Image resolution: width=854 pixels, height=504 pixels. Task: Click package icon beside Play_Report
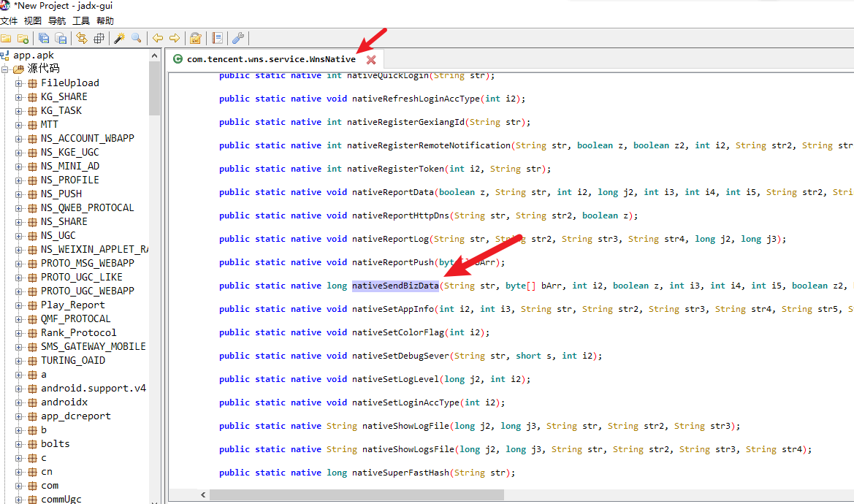point(33,305)
